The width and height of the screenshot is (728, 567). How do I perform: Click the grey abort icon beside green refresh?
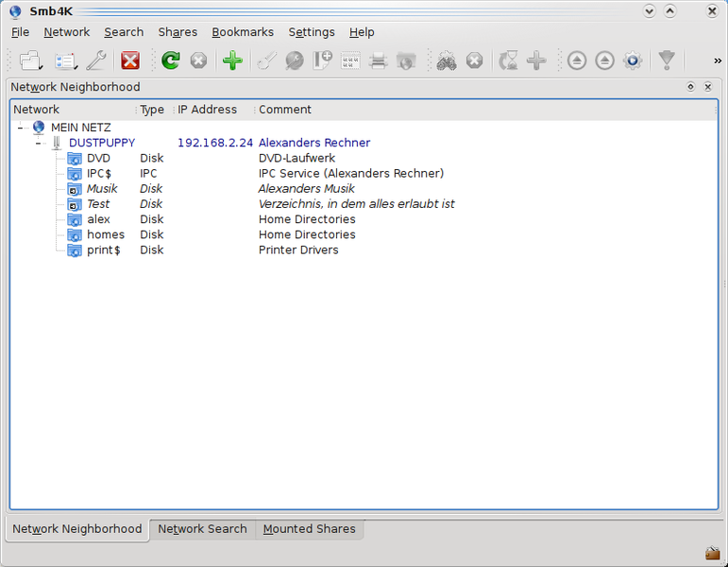coord(198,60)
